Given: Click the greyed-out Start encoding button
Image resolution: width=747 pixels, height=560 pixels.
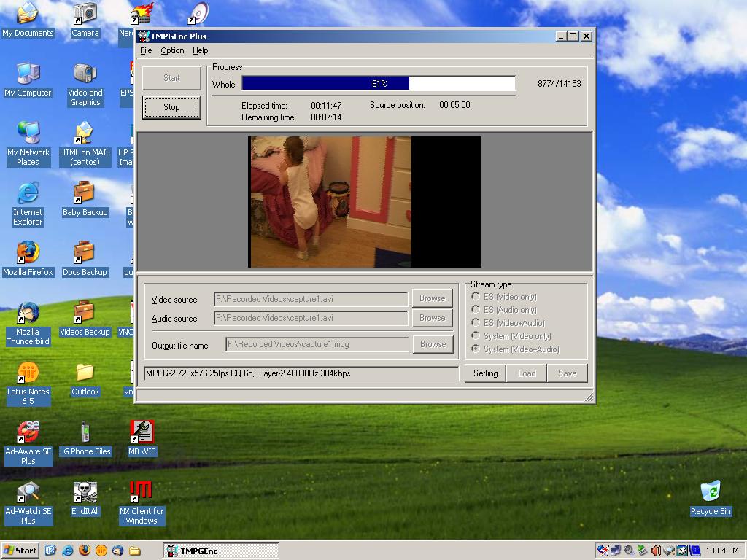Looking at the screenshot, I should tap(171, 78).
